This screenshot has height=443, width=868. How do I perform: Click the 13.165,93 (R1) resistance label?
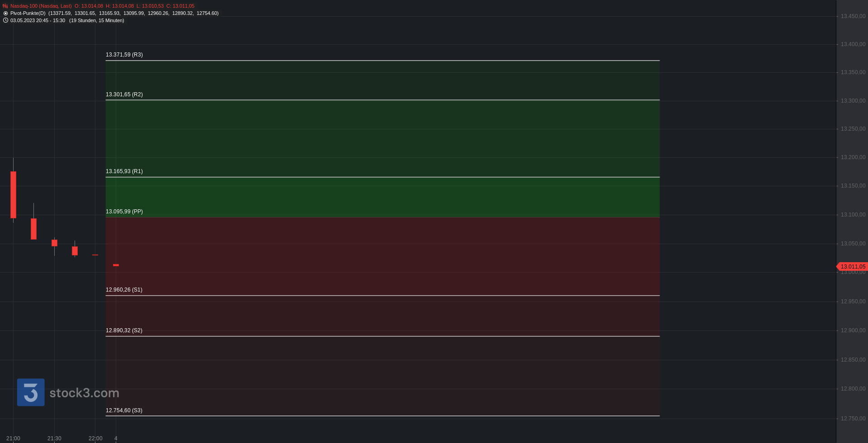coord(124,171)
